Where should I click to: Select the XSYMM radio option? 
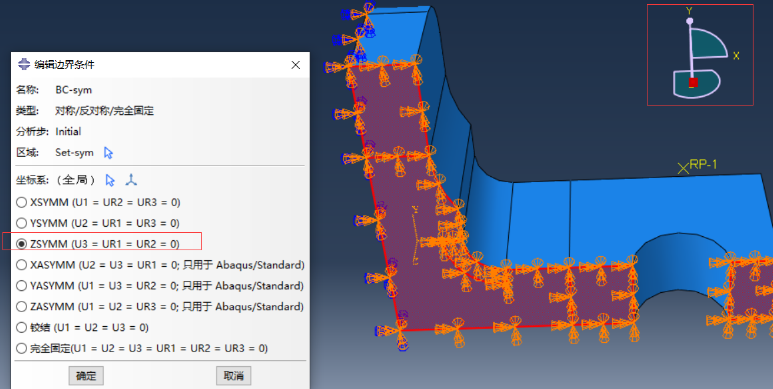pos(22,203)
